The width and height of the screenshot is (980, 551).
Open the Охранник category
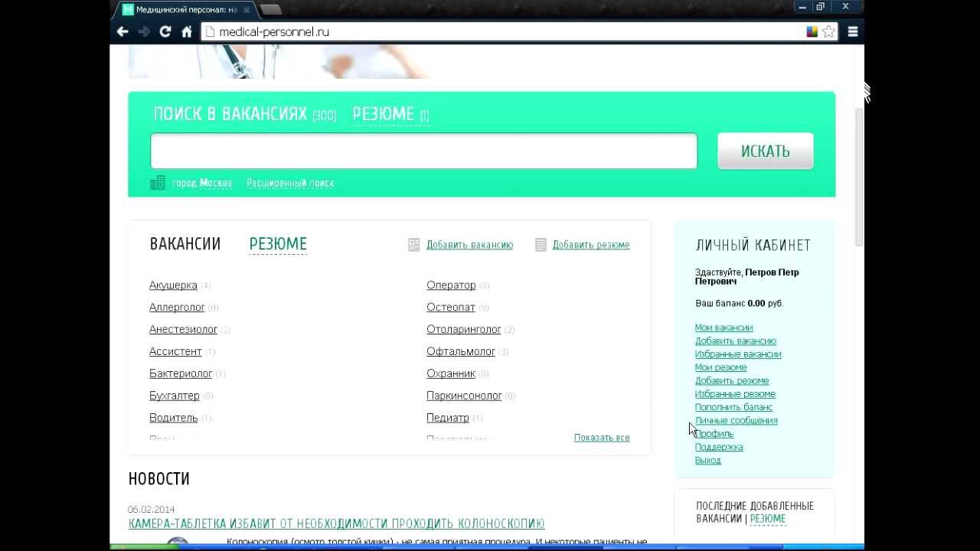(451, 374)
